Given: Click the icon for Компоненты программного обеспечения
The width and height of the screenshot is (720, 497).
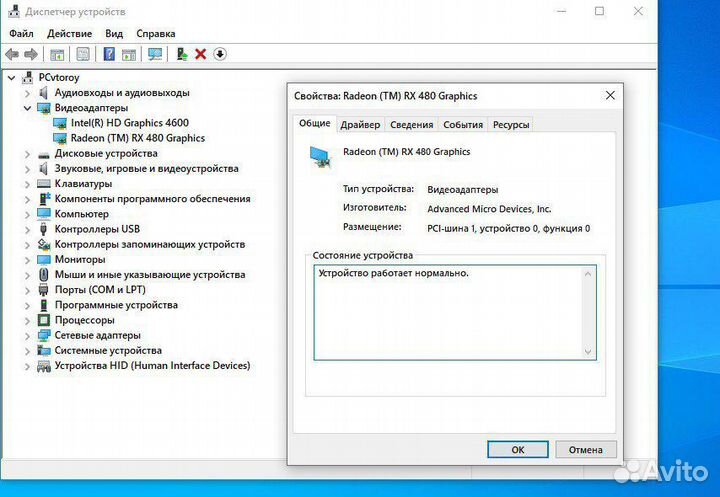Looking at the screenshot, I should 45,198.
